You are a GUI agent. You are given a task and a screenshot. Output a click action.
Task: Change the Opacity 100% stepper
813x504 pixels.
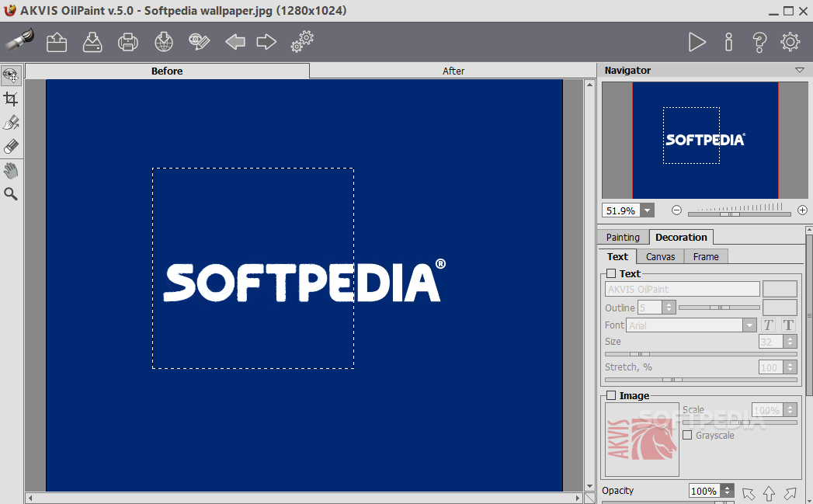[x=728, y=491]
